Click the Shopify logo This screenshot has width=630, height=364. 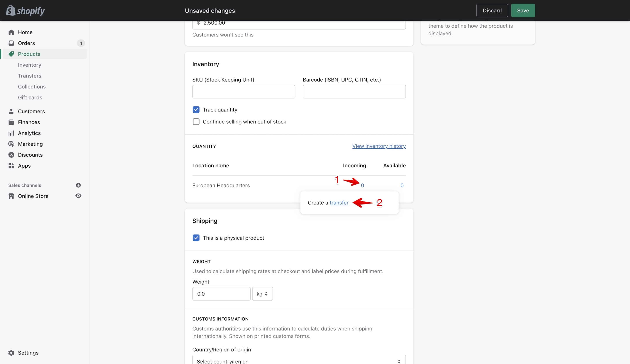(25, 10)
